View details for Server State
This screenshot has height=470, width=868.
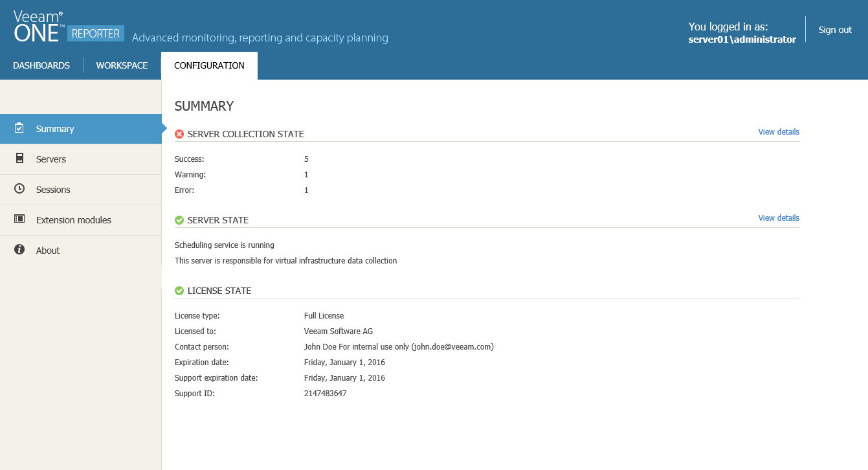(778, 218)
